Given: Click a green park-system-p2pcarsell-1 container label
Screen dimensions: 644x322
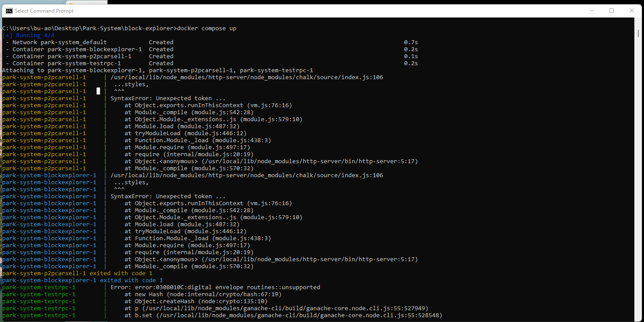Looking at the screenshot, I should tap(44, 77).
